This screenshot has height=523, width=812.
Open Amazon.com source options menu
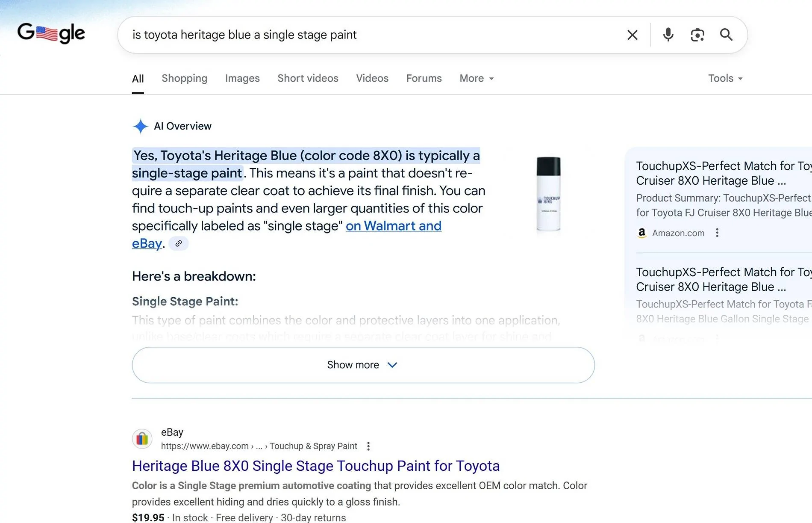pos(717,233)
